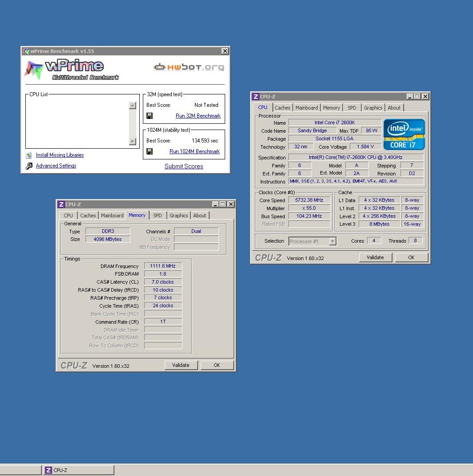
Task: Click the Cycle Time 24 clocks value
Action: tap(163, 306)
